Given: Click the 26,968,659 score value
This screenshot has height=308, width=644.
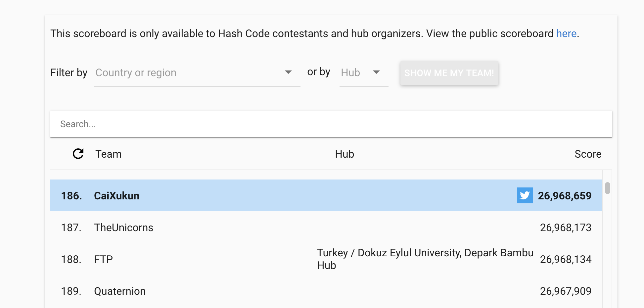Looking at the screenshot, I should point(565,196).
